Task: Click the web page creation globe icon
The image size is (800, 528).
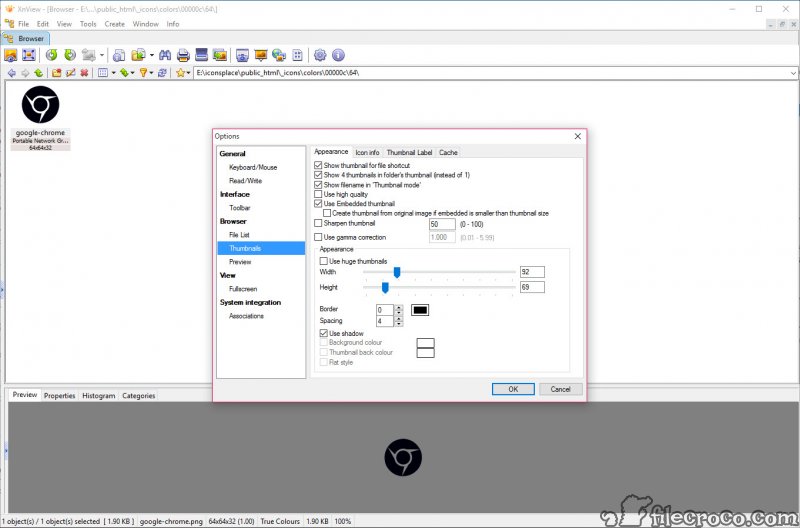Action: click(279, 55)
